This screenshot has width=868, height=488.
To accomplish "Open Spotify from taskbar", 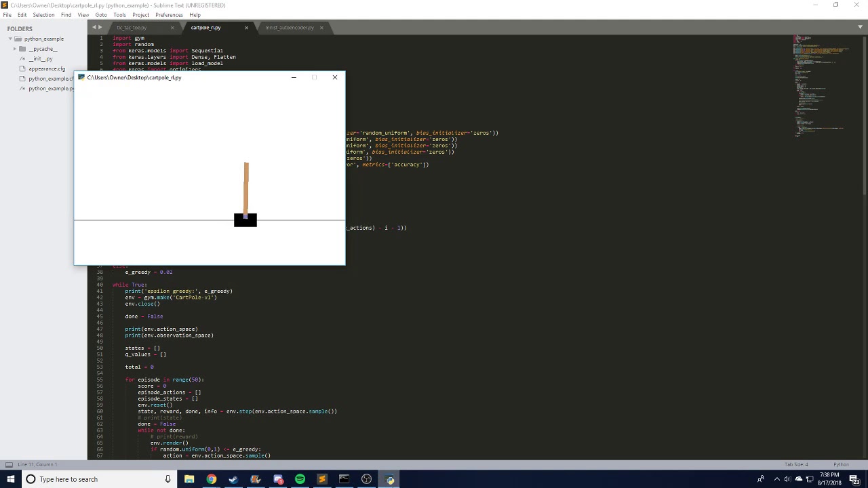I will pos(300,479).
